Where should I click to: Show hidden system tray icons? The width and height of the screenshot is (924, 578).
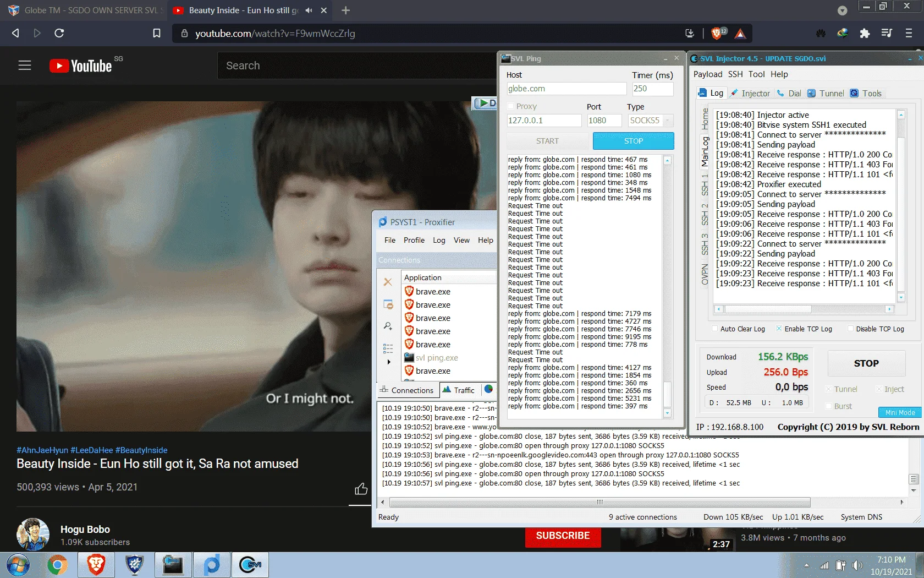pos(806,565)
